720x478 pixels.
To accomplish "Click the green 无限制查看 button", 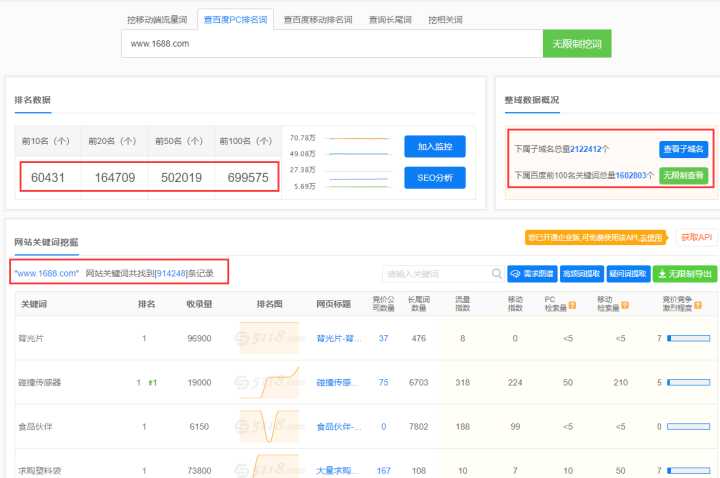I will pos(683,175).
